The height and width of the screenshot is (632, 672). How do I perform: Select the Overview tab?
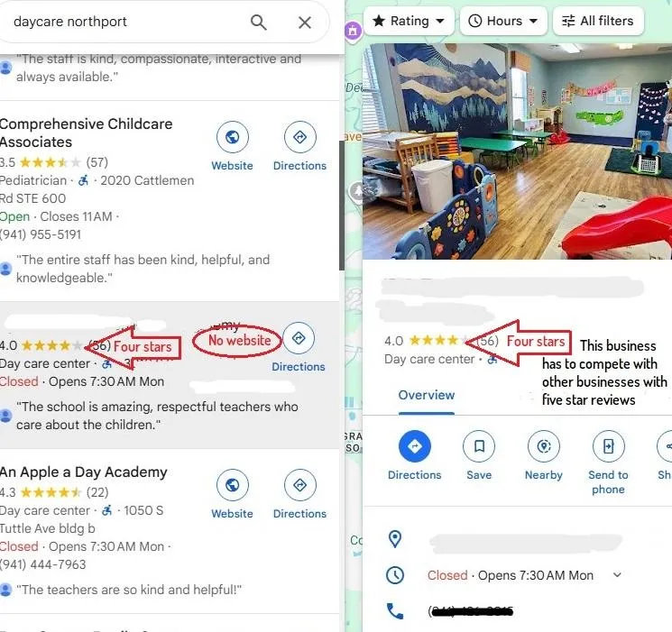click(427, 395)
